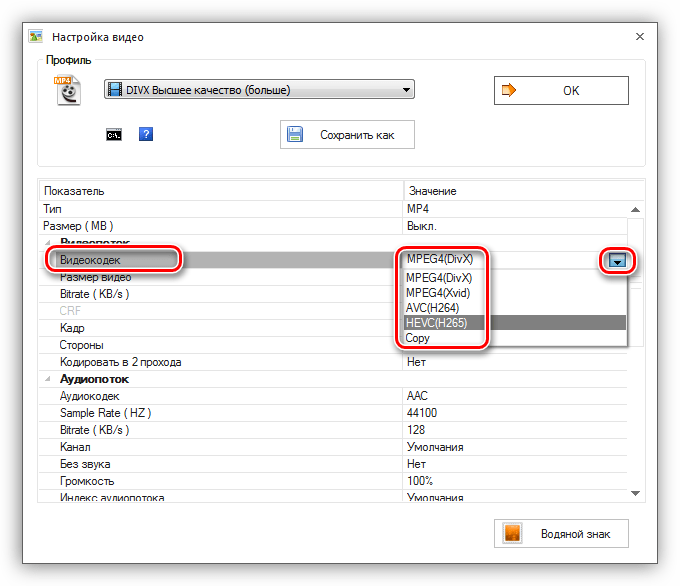Select the Аудиокодек AAC row

(x=333, y=396)
